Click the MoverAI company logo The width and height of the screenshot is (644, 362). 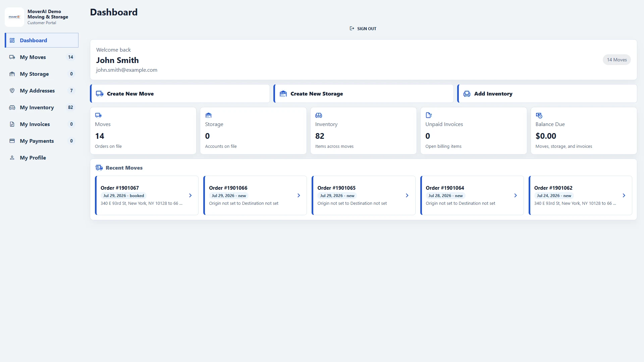(14, 17)
